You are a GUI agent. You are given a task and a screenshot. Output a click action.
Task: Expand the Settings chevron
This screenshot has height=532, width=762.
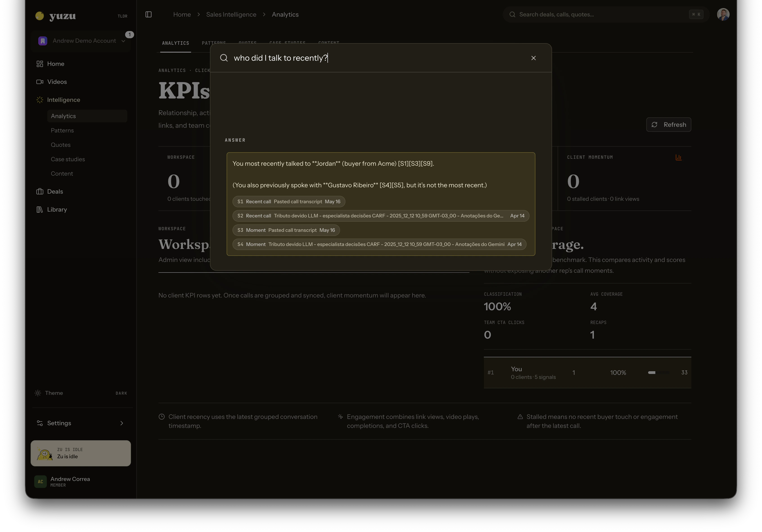122,423
